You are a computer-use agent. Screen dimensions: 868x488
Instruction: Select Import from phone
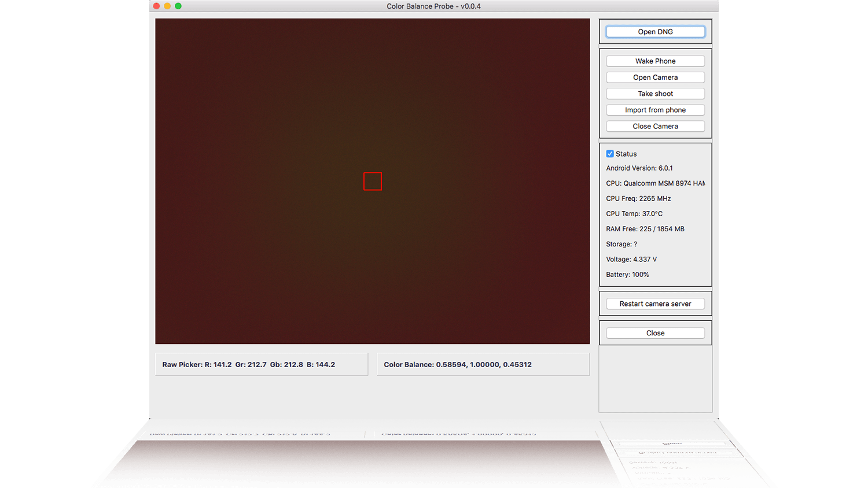point(655,110)
